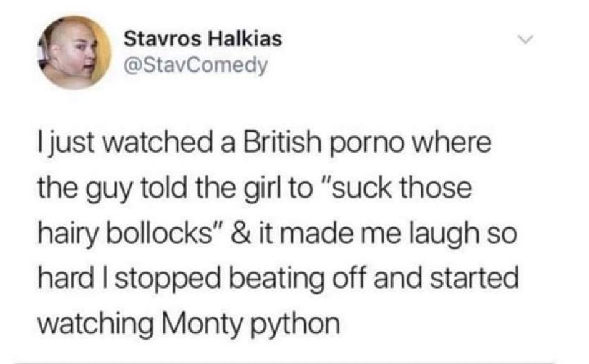
Task: Click the word "stopped" in the tweet
Action: tap(167, 280)
